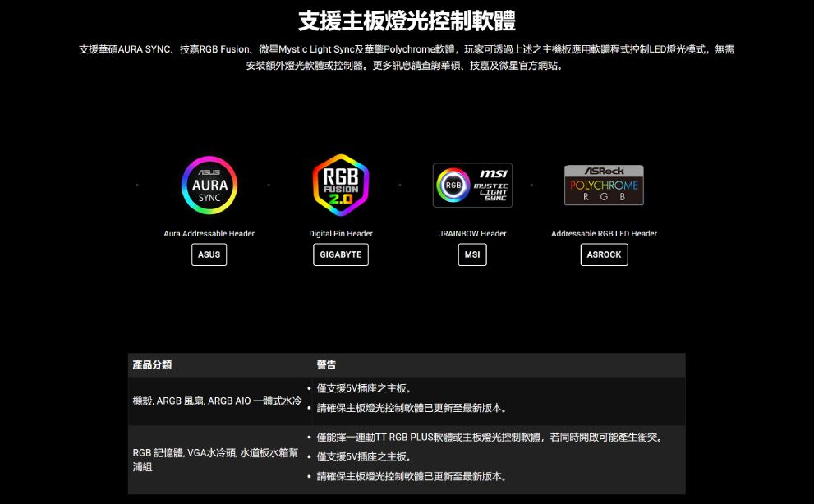Click the RGB Fusion 2.0 logo
Screen dimensions: 814x504
click(341, 186)
